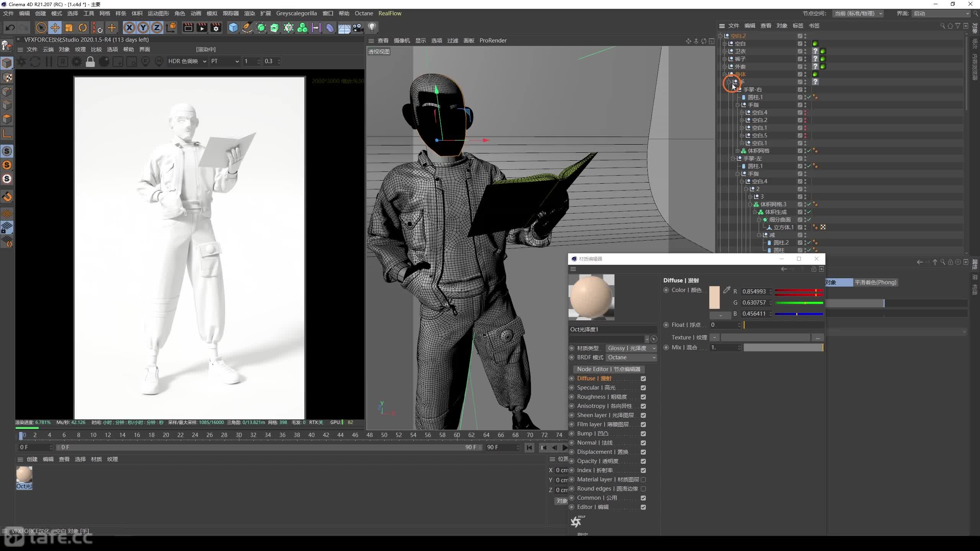
Task: Toggle the X axis lock
Action: coord(129,28)
